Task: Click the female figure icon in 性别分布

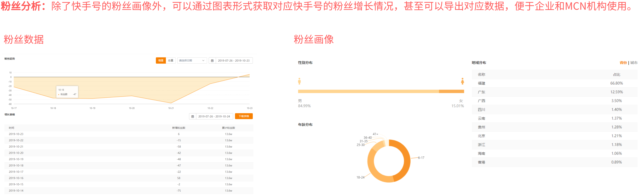Action: point(462,82)
